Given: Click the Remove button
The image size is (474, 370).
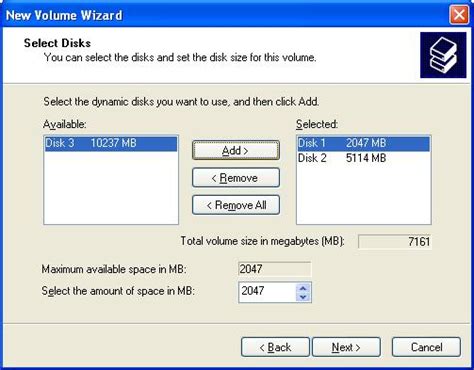Looking at the screenshot, I should coord(236,178).
